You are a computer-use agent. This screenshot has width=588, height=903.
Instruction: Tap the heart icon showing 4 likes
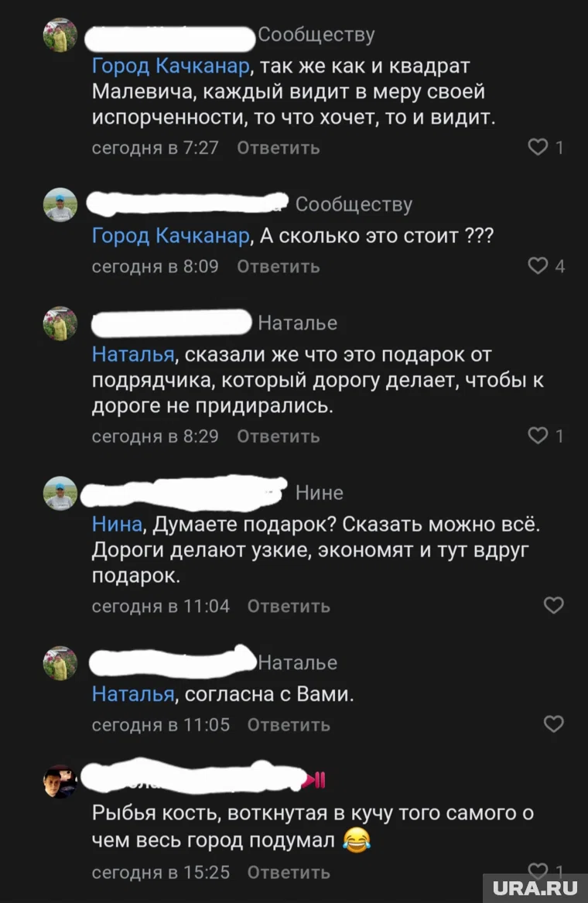pos(538,265)
